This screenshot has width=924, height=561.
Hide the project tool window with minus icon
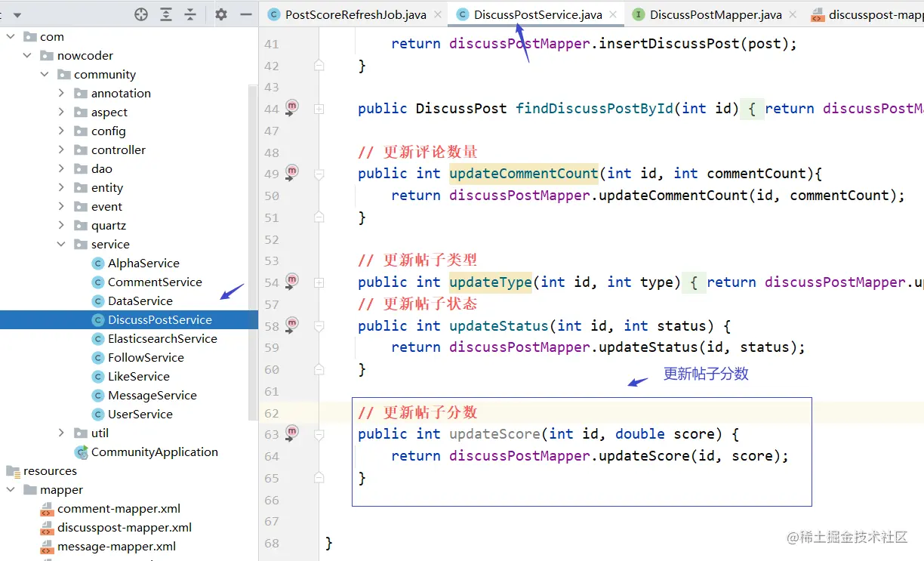[x=245, y=14]
